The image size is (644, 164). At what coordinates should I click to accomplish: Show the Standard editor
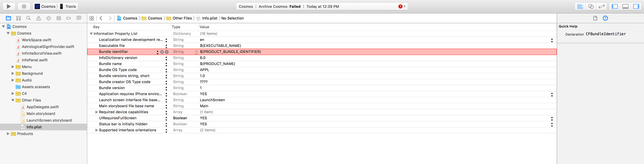tap(580, 6)
